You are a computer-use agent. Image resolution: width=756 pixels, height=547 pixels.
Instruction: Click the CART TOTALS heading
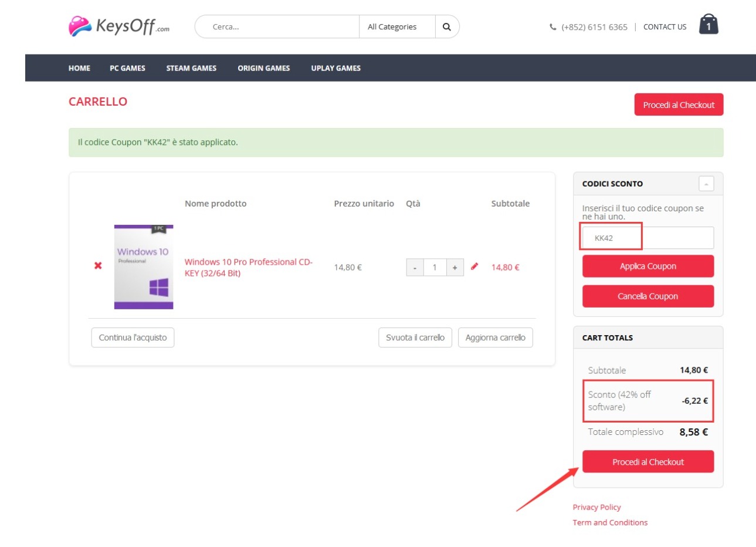click(608, 337)
